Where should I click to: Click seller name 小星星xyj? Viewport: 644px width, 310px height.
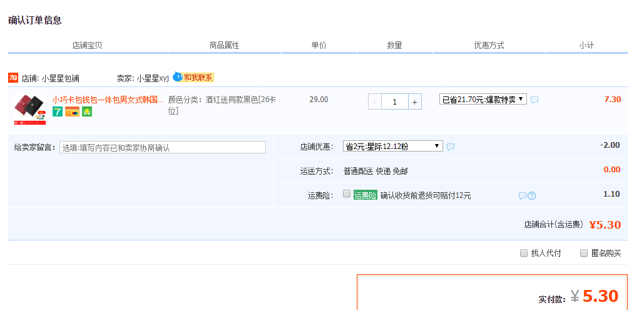coord(153,78)
